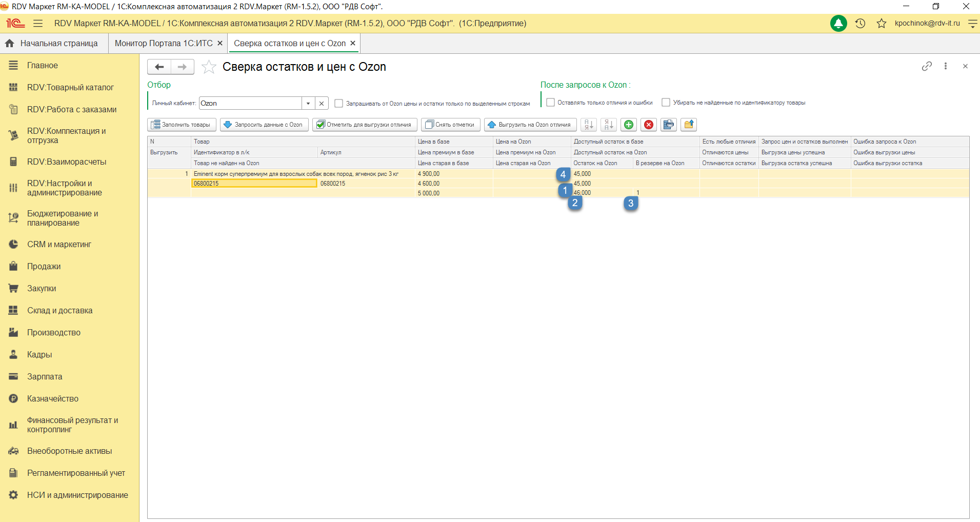Expand the Личный кабинет dropdown list
The height and width of the screenshot is (522, 980).
click(x=308, y=104)
